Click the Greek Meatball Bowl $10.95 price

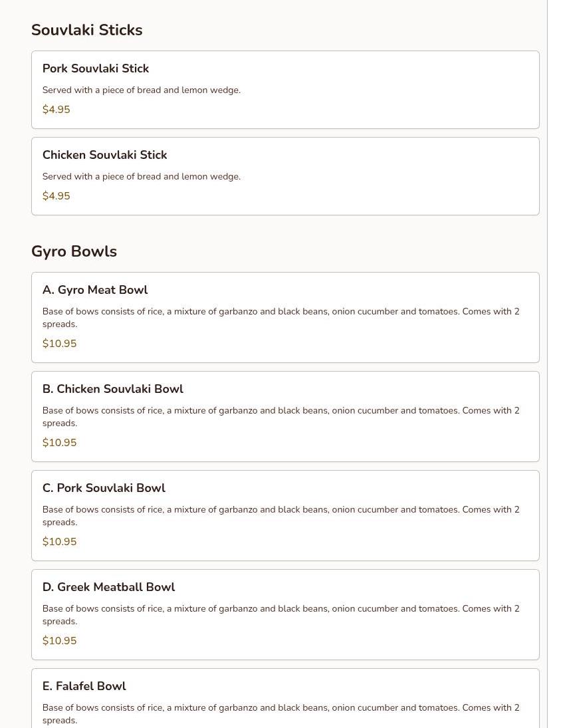click(59, 641)
